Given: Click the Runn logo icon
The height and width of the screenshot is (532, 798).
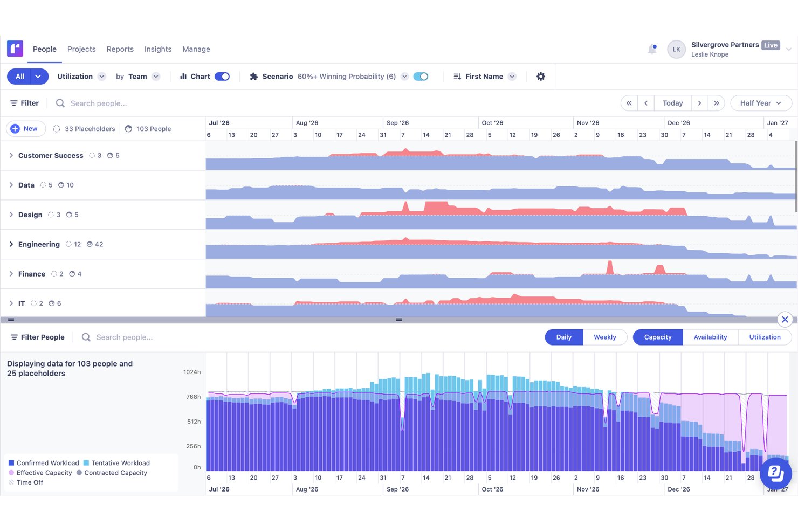Looking at the screenshot, I should click(15, 49).
